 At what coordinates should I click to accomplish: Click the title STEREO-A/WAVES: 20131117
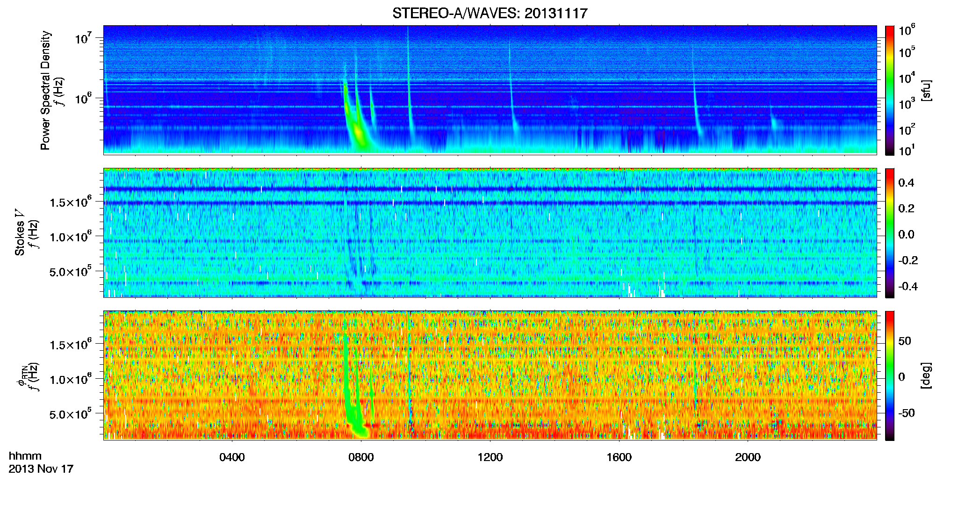pos(490,13)
